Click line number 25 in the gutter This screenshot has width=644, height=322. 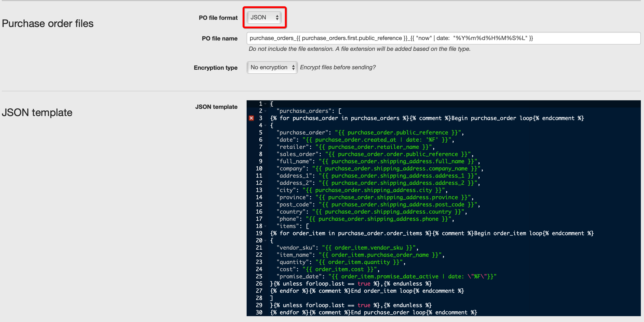[259, 277]
